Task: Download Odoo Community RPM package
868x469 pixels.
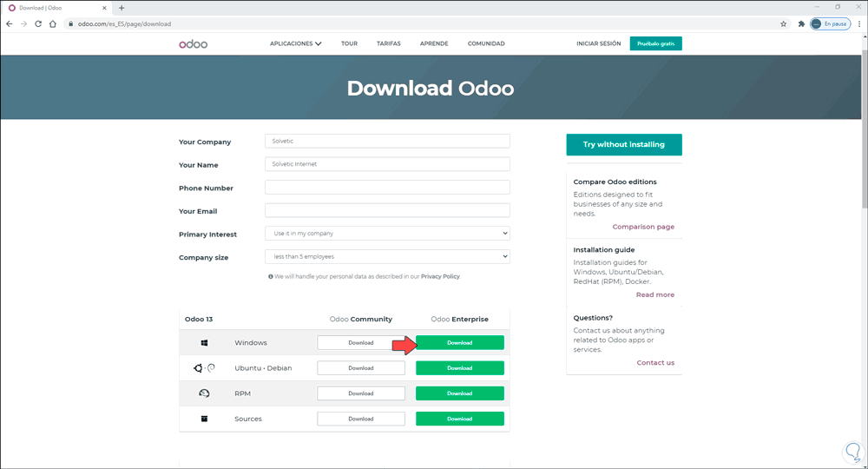Action: coord(361,393)
